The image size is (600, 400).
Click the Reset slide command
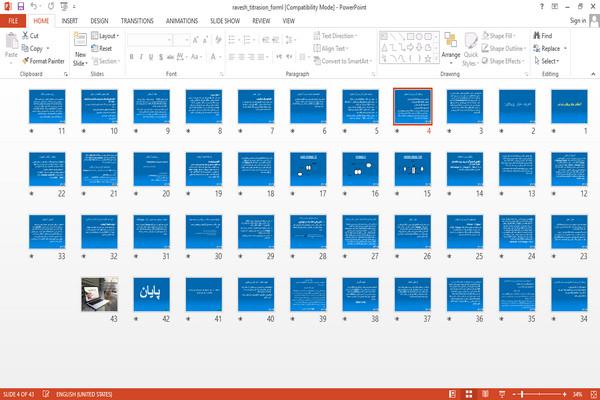[x=102, y=48]
